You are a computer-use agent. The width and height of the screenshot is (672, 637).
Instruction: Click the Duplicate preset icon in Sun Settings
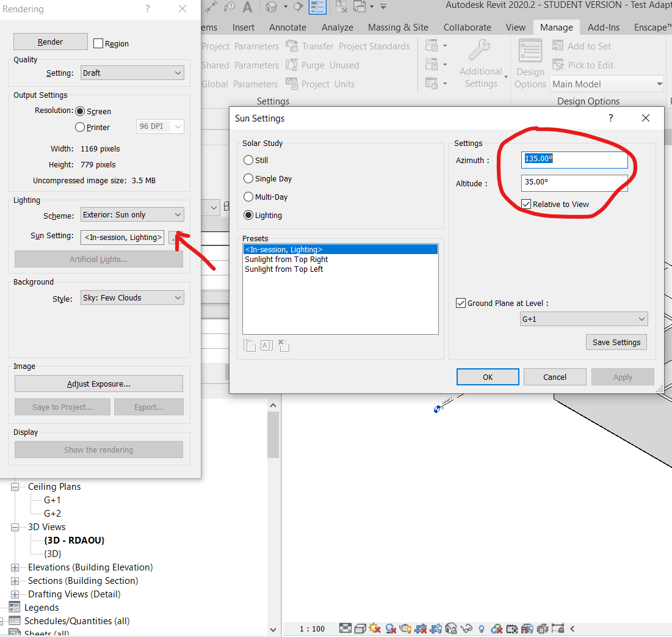(250, 345)
